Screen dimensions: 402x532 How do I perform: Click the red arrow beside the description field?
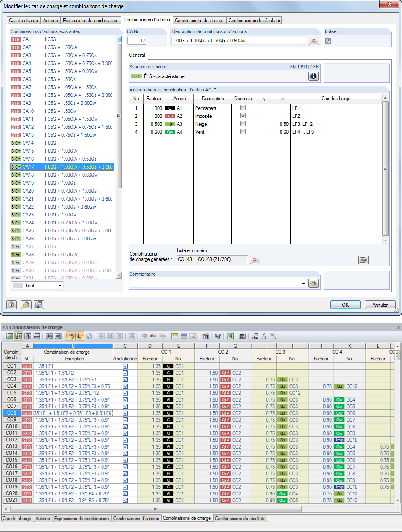point(314,41)
